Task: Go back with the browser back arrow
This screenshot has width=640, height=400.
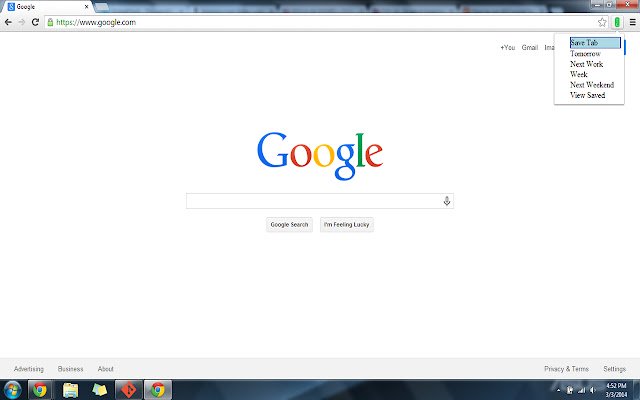Action: [8, 22]
